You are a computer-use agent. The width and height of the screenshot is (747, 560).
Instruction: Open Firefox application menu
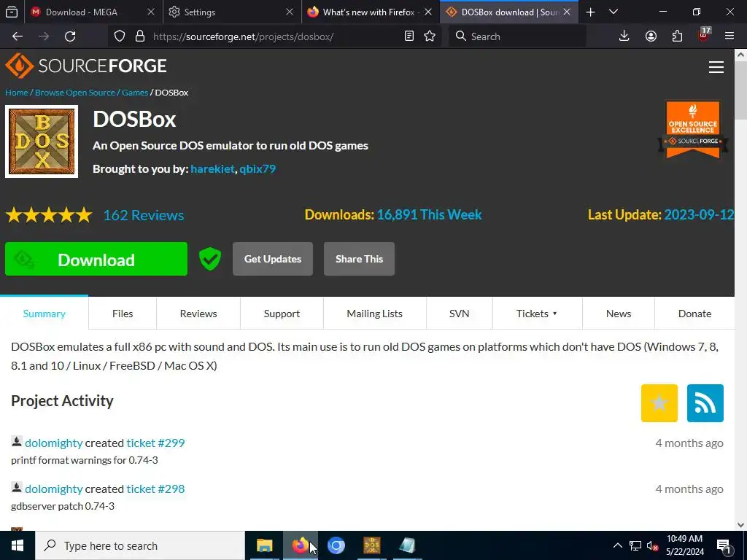(729, 36)
